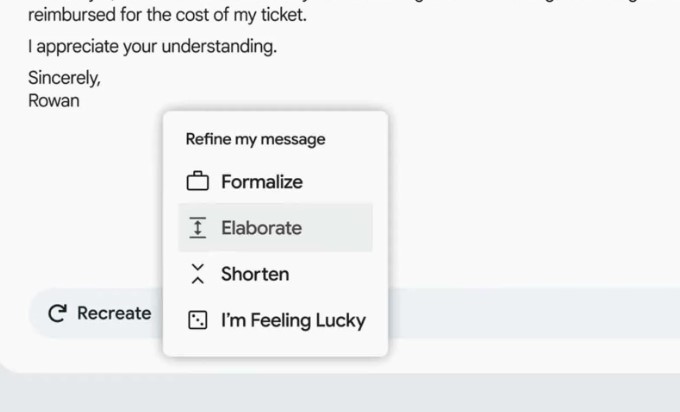680x412 pixels.
Task: Click the word "ticket" in the draft
Action: [281, 16]
